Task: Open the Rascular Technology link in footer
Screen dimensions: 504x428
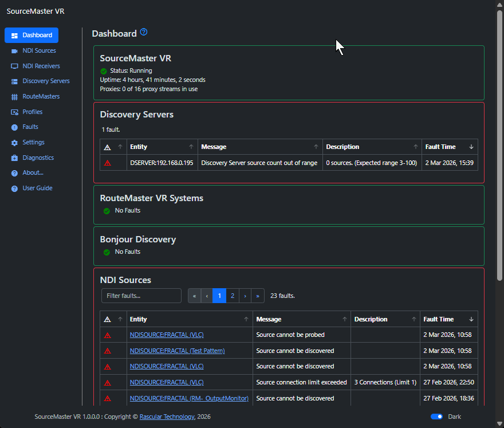Action: 167,417
